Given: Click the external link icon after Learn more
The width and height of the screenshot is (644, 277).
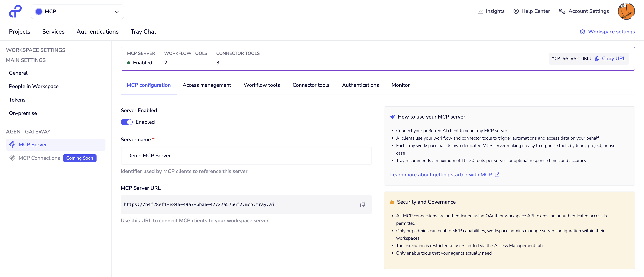Looking at the screenshot, I should (x=497, y=175).
